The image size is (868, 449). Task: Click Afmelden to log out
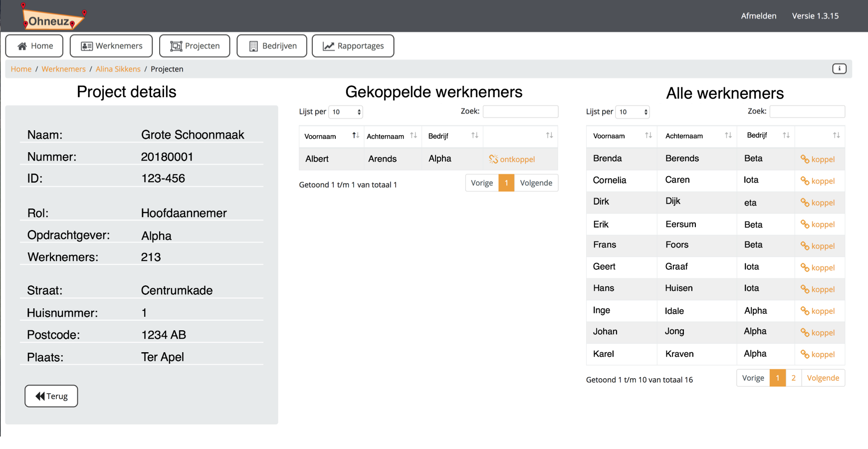click(759, 15)
